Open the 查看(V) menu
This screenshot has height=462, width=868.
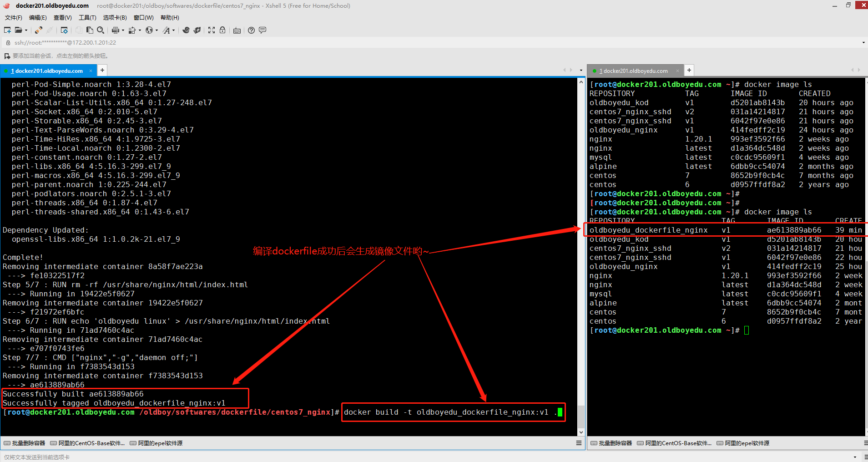62,18
